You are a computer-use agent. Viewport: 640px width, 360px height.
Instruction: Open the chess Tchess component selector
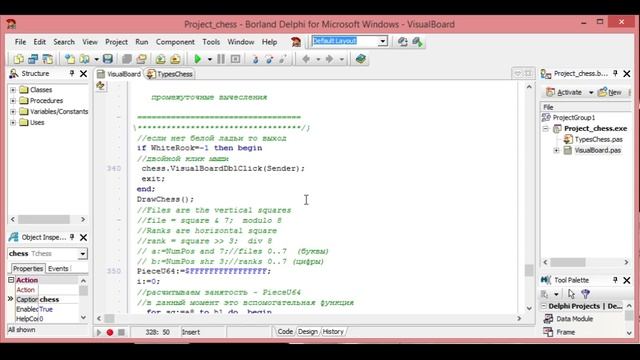tap(82, 254)
